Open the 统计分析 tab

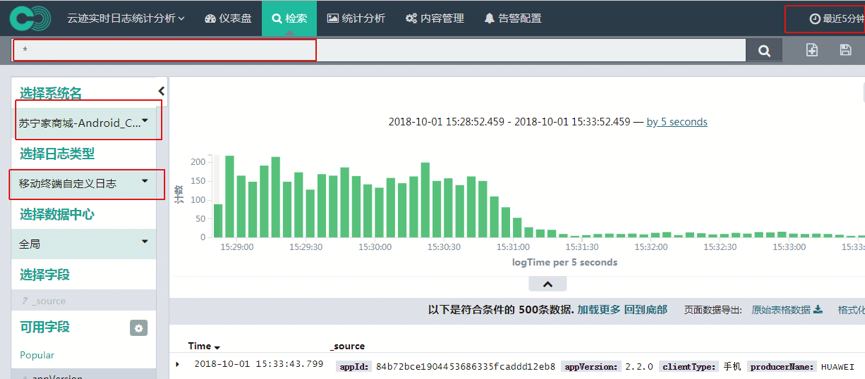[355, 18]
